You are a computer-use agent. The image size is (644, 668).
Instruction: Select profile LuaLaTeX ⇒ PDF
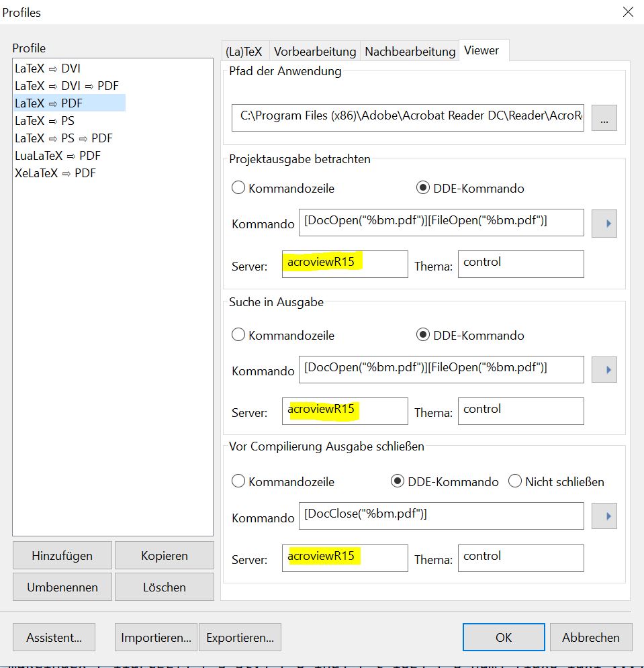(58, 156)
